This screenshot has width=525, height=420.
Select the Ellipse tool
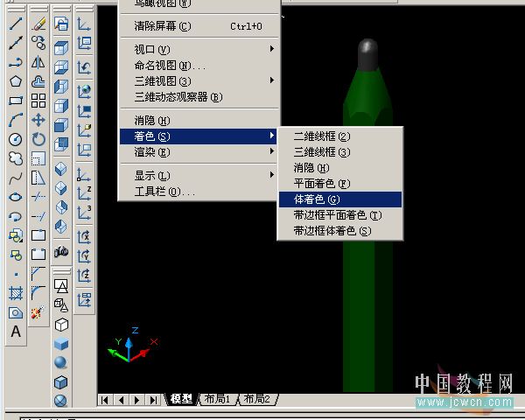[16, 197]
